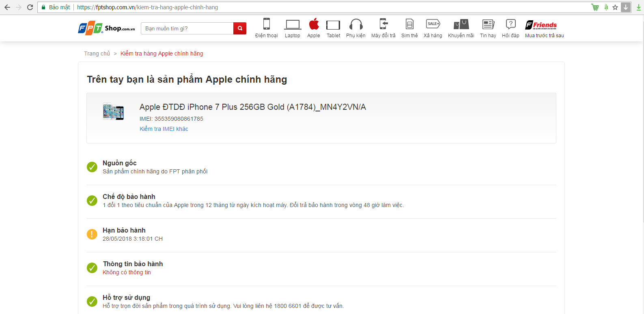Image resolution: width=644 pixels, height=314 pixels.
Task: Reload the page with the refresh icon
Action: tap(30, 7)
